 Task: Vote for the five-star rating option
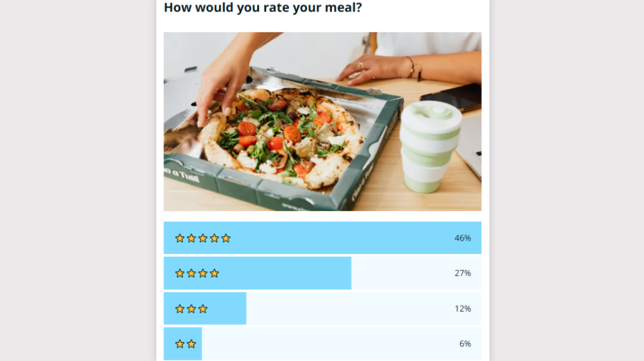[322, 238]
